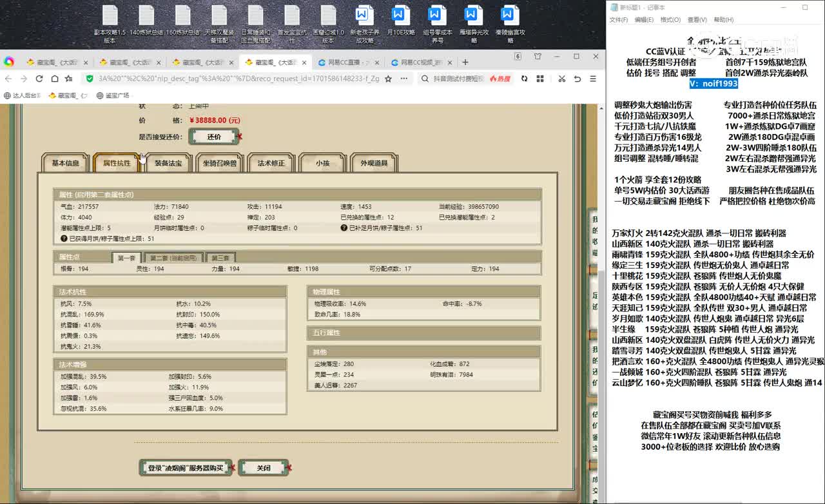Switch to the 法术修正 tab
Image resolution: width=825 pixels, height=504 pixels.
tap(271, 163)
